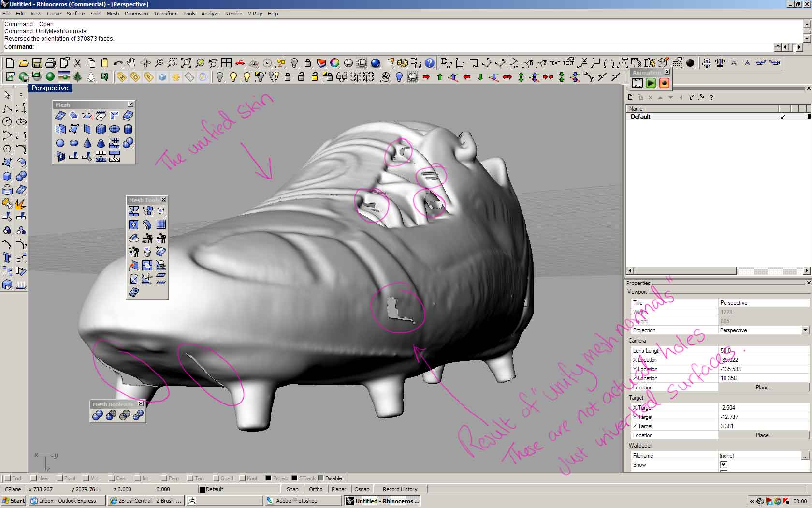Toggle the Quad osnap checkbox
This screenshot has width=812, height=508.
pyautogui.click(x=216, y=478)
